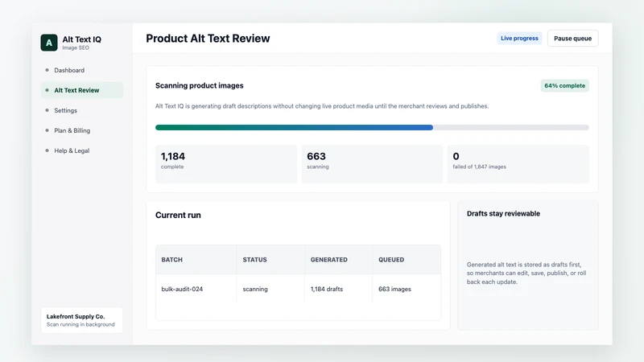Click the 64% complete badge
Screen dimensions: 644x362
(x=564, y=86)
